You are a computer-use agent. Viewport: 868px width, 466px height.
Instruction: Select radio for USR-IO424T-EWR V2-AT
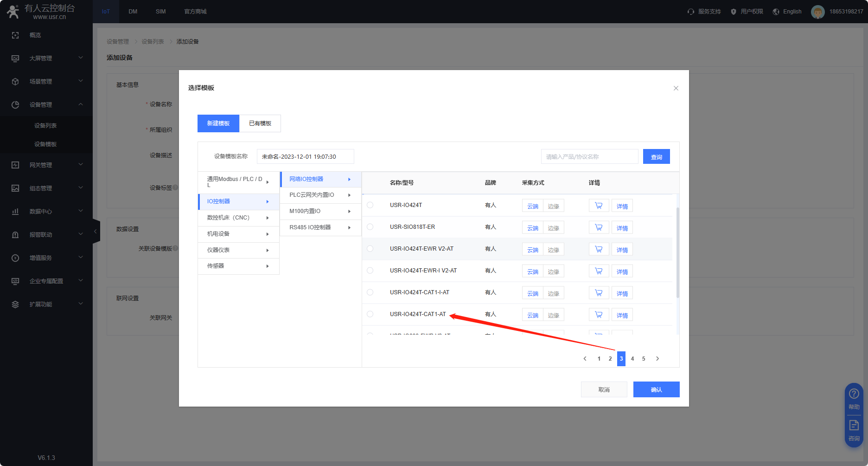coord(370,249)
